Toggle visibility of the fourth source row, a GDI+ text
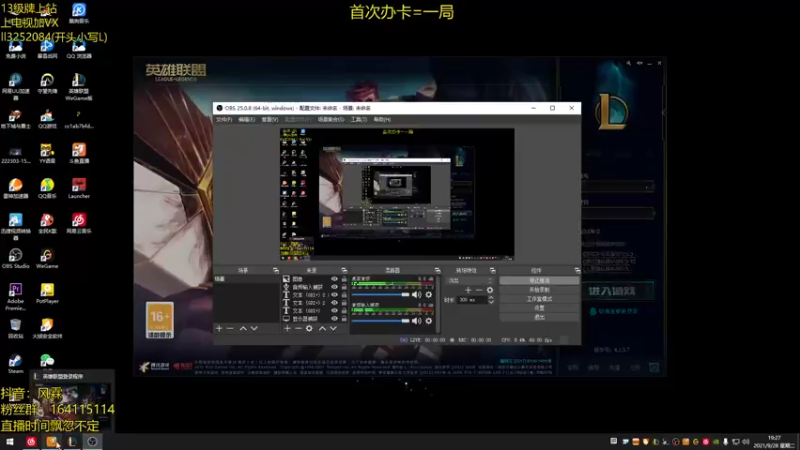Image resolution: width=800 pixels, height=450 pixels. tap(335, 303)
